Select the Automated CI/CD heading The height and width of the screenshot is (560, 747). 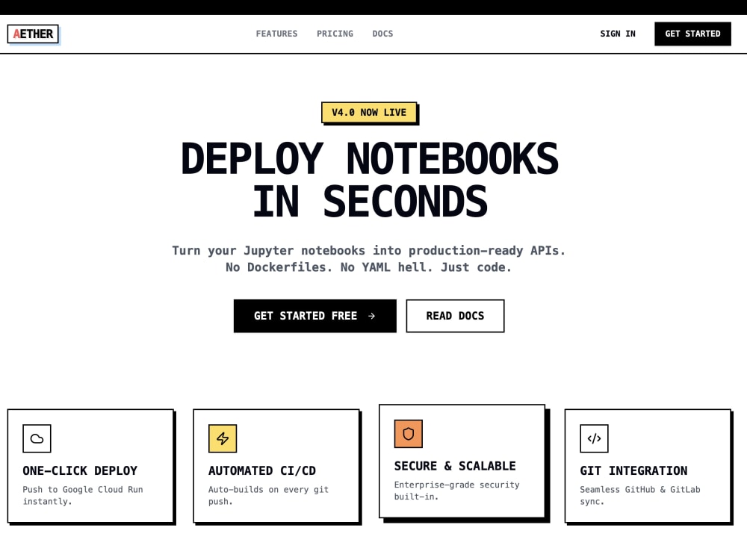pyautogui.click(x=262, y=470)
